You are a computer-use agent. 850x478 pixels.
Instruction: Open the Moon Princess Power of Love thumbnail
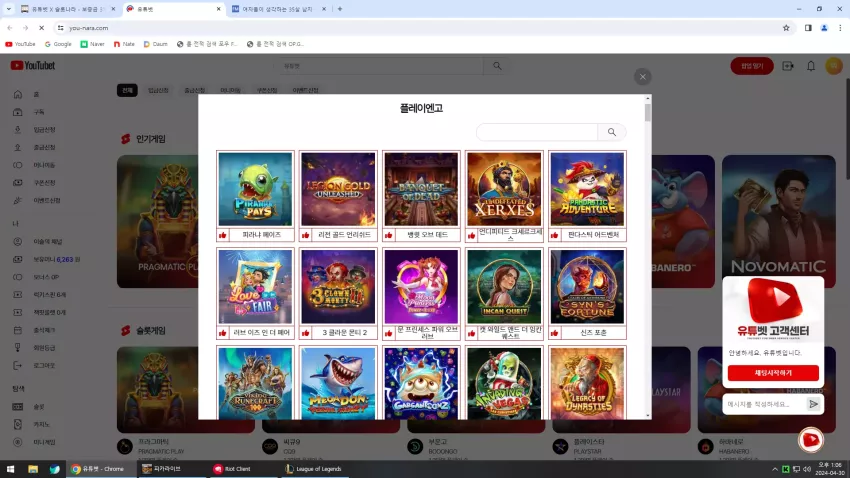coord(421,287)
